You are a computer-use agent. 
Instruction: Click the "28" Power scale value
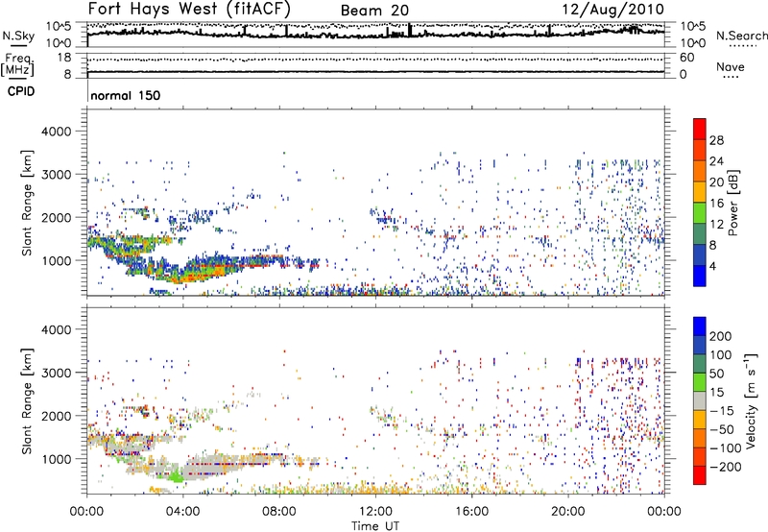716,140
